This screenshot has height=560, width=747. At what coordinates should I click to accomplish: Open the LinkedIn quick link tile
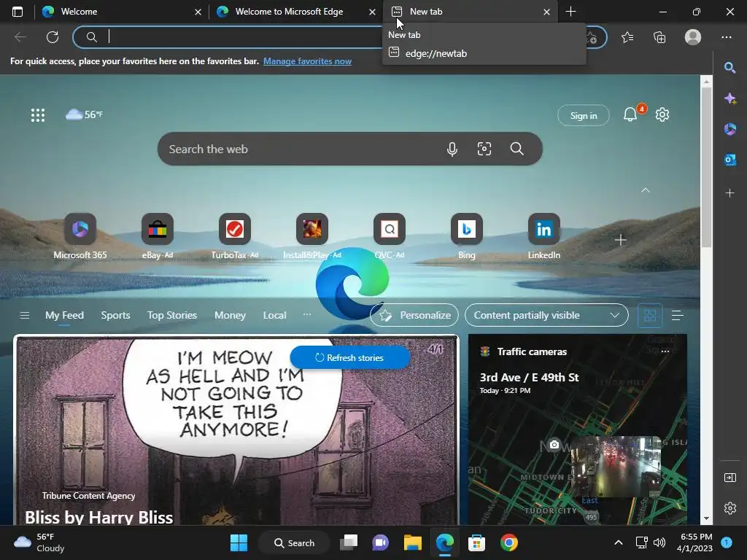pos(543,236)
